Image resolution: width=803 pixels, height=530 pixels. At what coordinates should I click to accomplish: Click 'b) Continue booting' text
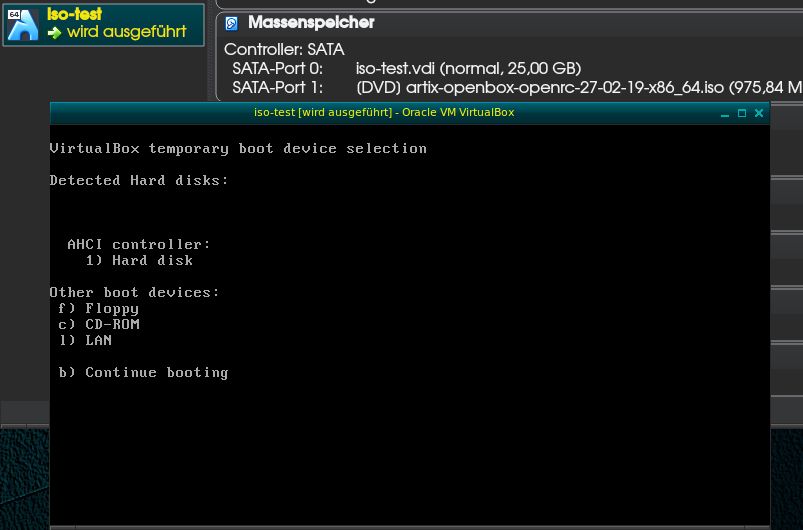pyautogui.click(x=143, y=372)
